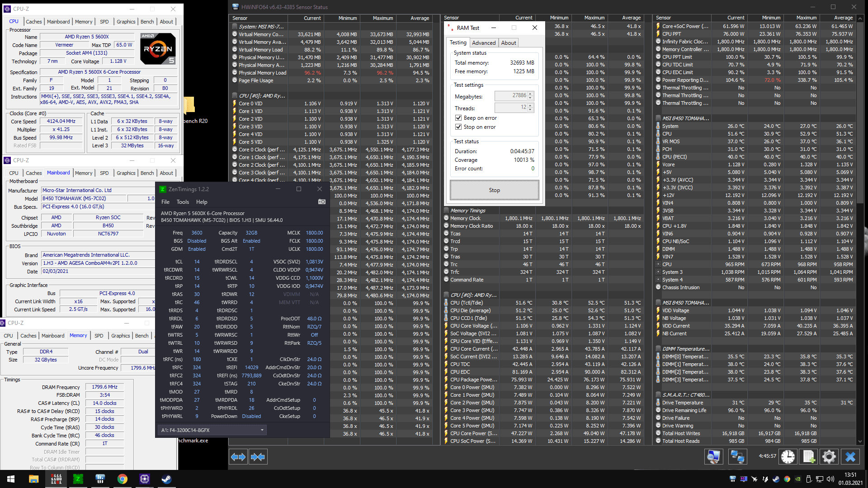This screenshot has height=488, width=868.
Task: Toggle Beep on error checkbox
Action: pyautogui.click(x=458, y=118)
